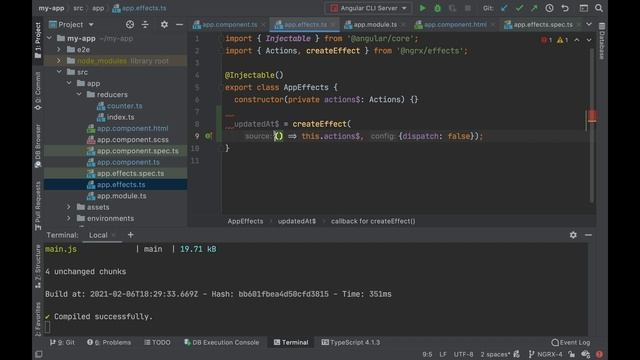Image resolution: width=640 pixels, height=360 pixels.
Task: Commit changes with the green checkmark icon
Action: (x=519, y=8)
